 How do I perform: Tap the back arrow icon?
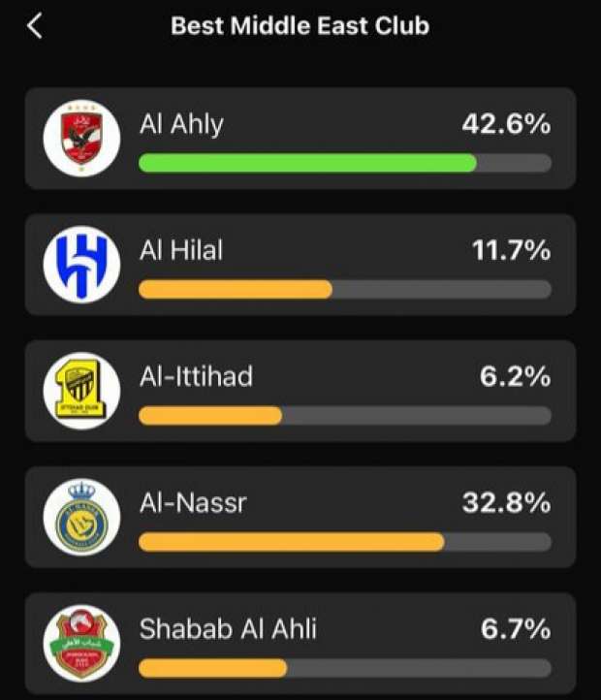(35, 26)
